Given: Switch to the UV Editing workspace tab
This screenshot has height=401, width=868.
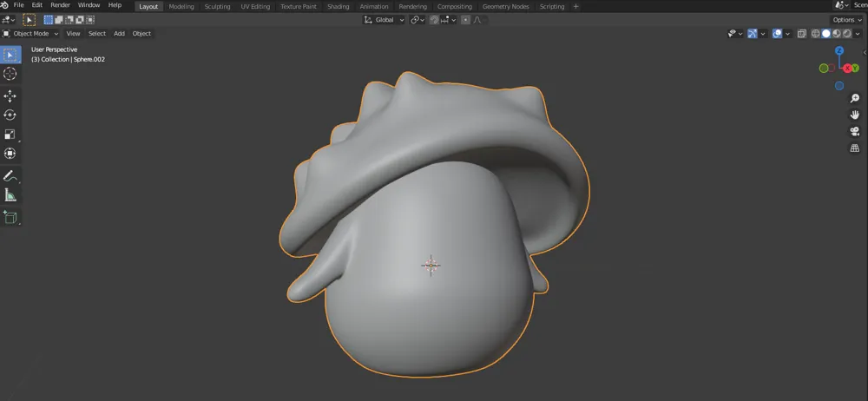Looking at the screenshot, I should [255, 7].
